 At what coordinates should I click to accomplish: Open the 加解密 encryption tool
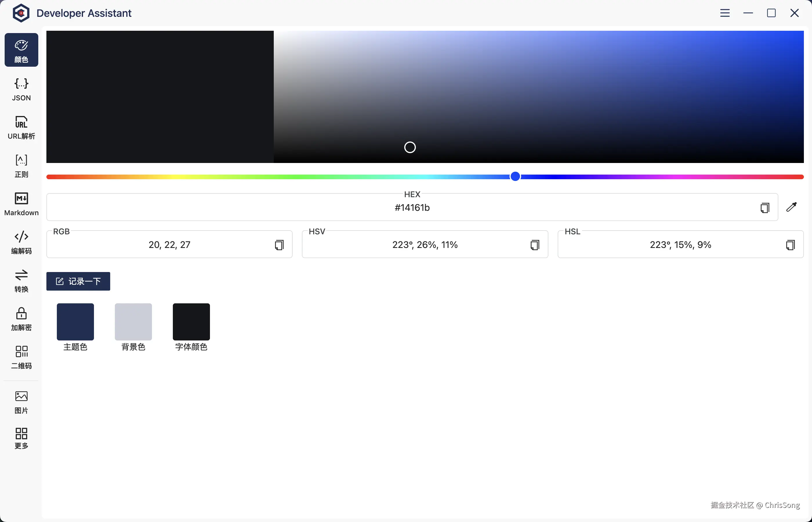(x=21, y=319)
